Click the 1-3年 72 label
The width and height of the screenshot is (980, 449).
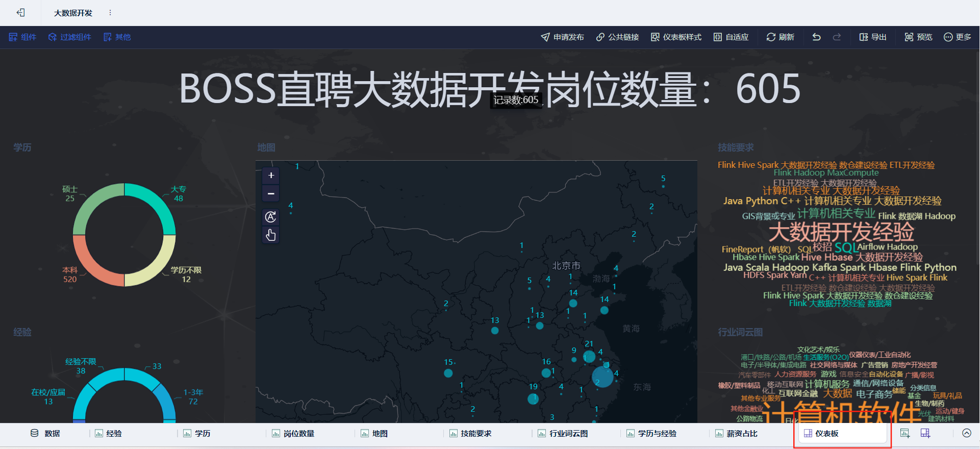(193, 397)
